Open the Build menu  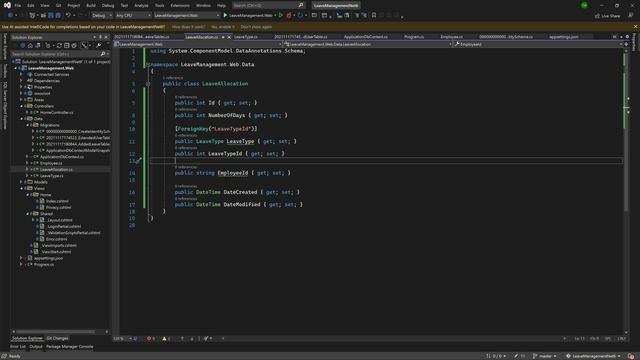pyautogui.click(x=91, y=5)
